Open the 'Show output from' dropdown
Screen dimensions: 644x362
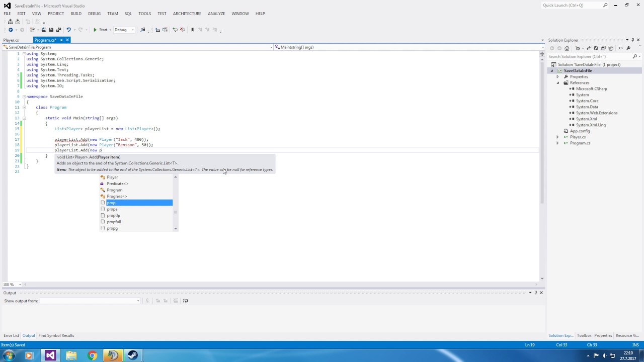[90, 301]
